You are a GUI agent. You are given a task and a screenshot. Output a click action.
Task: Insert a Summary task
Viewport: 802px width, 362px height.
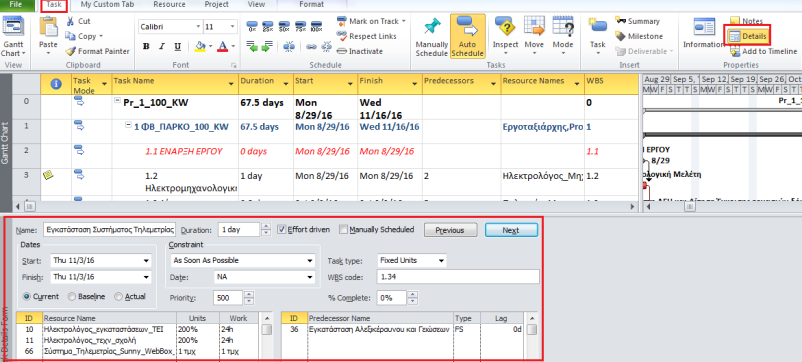pyautogui.click(x=637, y=21)
